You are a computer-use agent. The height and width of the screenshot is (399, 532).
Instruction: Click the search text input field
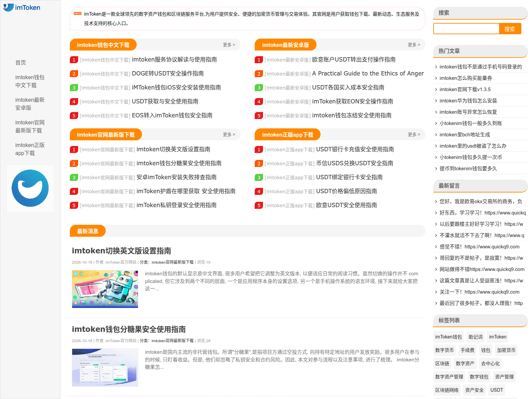point(466,29)
